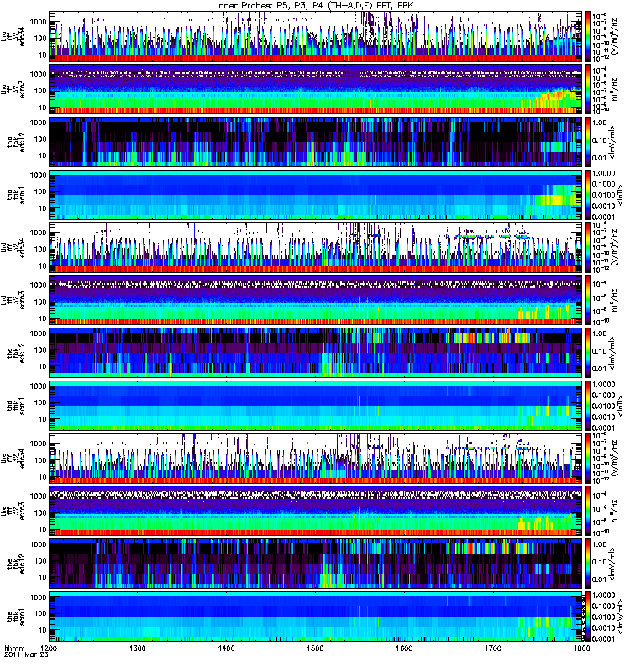Click the 'hhmm' axis label

[x=14, y=648]
